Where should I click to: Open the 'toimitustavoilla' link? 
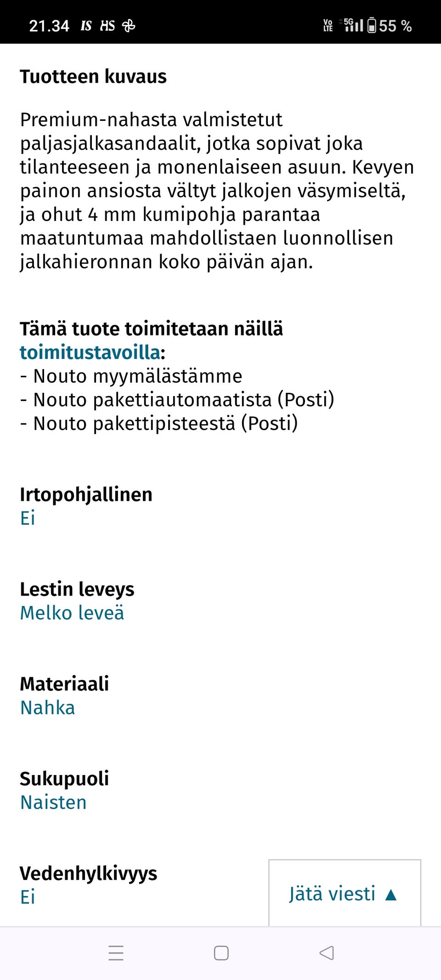tap(90, 352)
